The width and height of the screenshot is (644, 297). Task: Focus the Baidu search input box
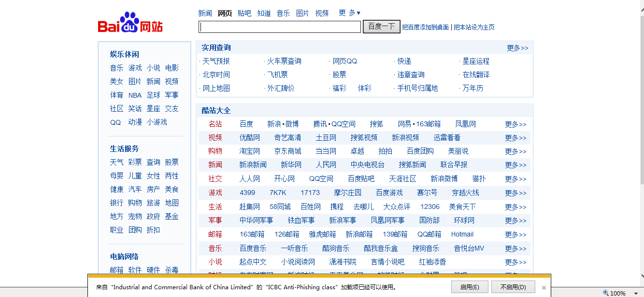tap(280, 27)
